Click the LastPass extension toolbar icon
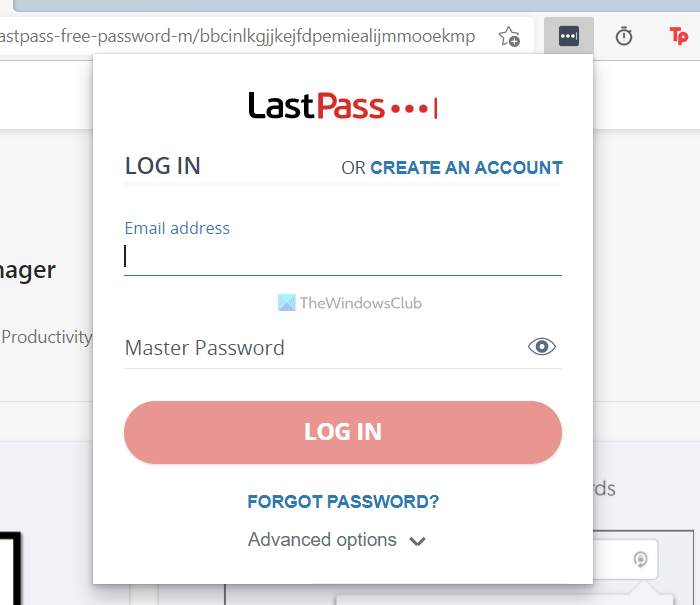The image size is (700, 605). [569, 37]
